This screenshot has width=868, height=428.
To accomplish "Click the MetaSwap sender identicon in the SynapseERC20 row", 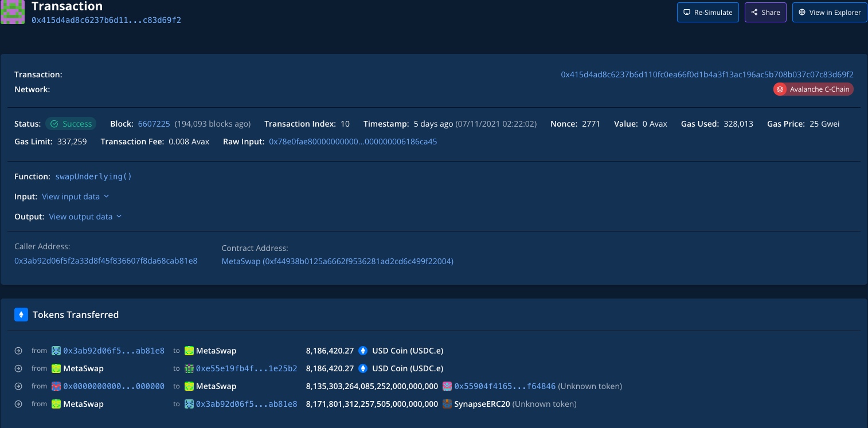I will click(56, 404).
